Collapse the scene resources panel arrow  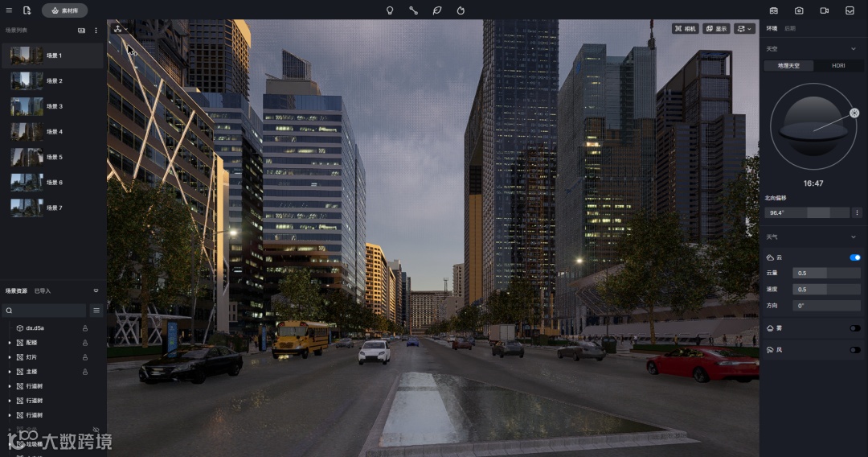(96, 290)
